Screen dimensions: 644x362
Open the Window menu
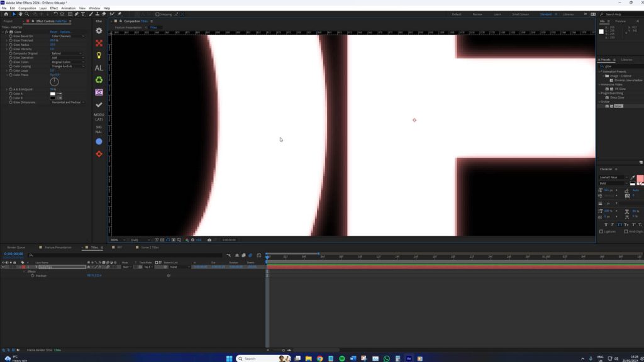pos(94,8)
